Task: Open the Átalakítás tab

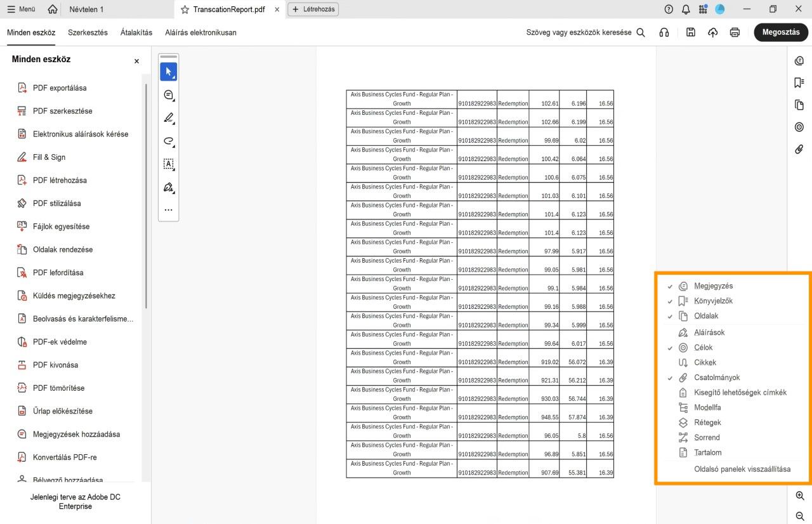Action: [x=136, y=32]
